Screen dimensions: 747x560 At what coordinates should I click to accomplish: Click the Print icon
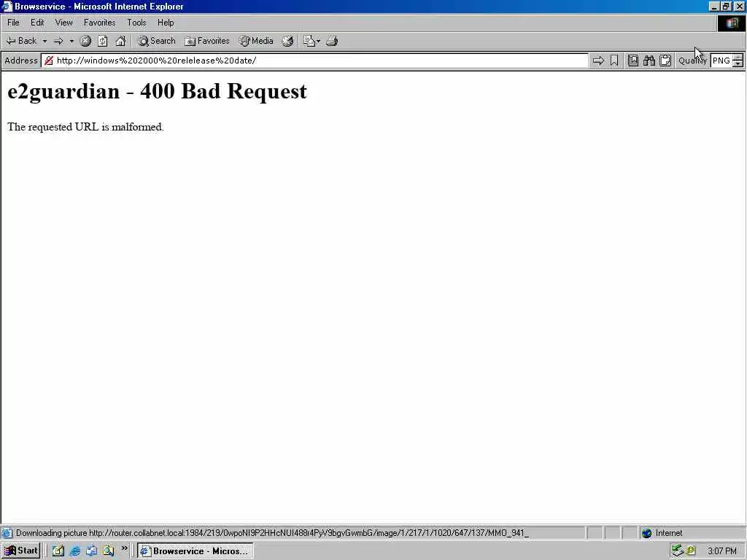click(x=332, y=41)
